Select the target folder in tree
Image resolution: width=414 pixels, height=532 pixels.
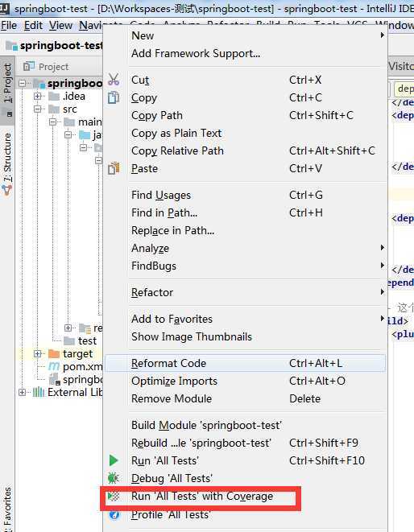click(78, 354)
